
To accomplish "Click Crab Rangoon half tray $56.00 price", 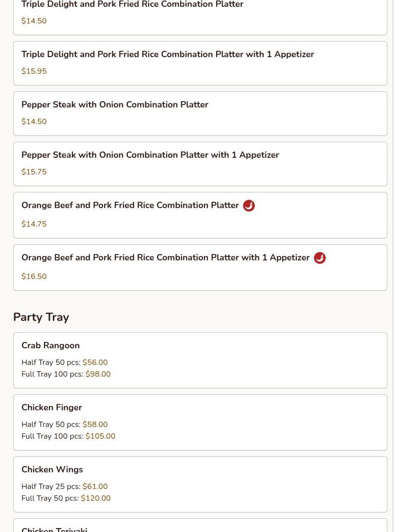I will (95, 362).
